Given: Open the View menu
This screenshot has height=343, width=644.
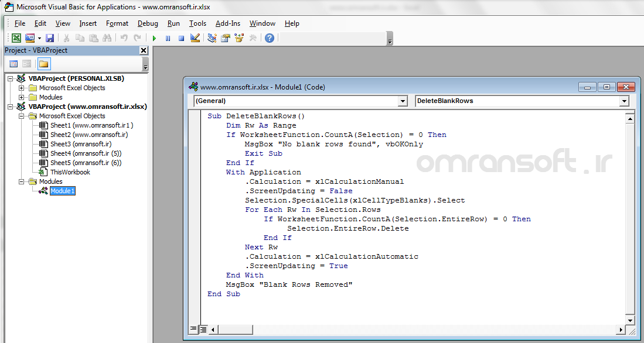Looking at the screenshot, I should pos(63,23).
